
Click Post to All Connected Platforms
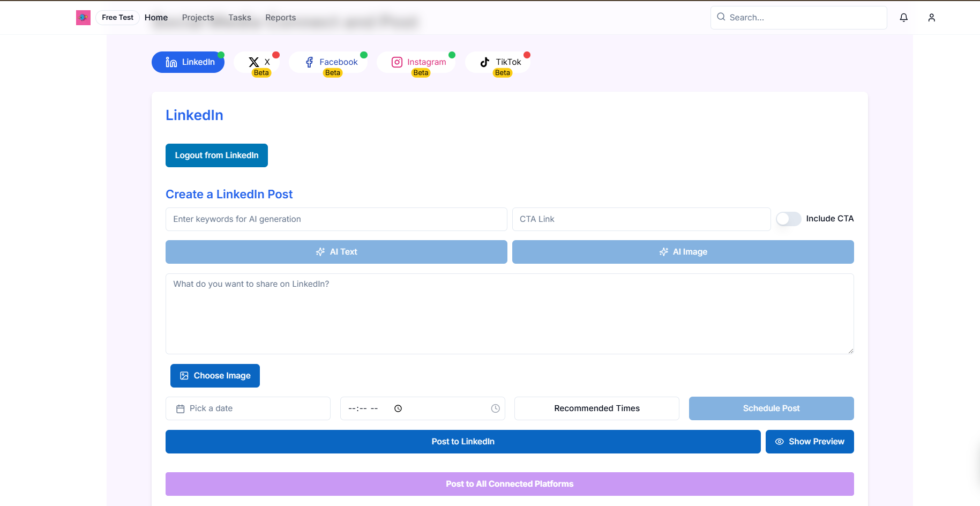pyautogui.click(x=510, y=484)
